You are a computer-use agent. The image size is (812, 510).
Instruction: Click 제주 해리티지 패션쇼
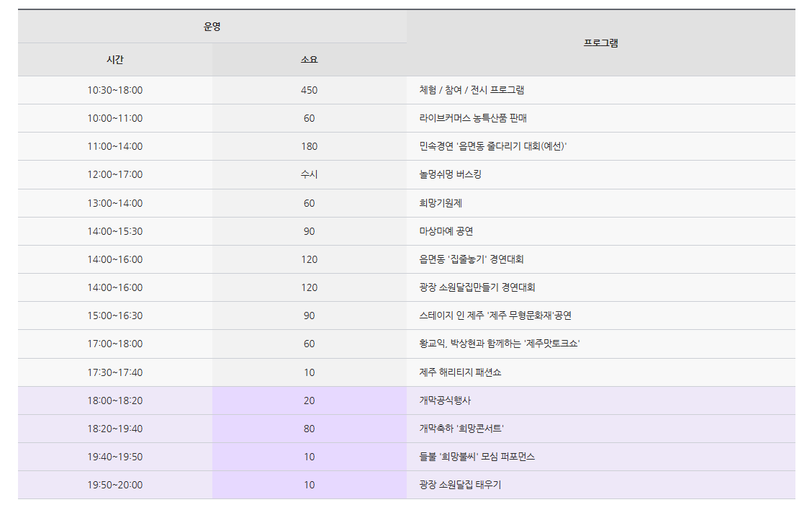pos(460,372)
